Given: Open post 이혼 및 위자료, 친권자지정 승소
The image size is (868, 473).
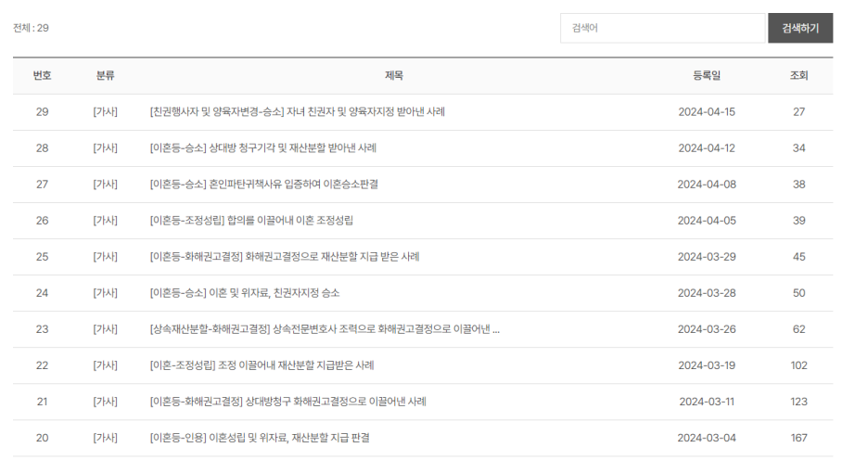Looking at the screenshot, I should click(245, 293).
